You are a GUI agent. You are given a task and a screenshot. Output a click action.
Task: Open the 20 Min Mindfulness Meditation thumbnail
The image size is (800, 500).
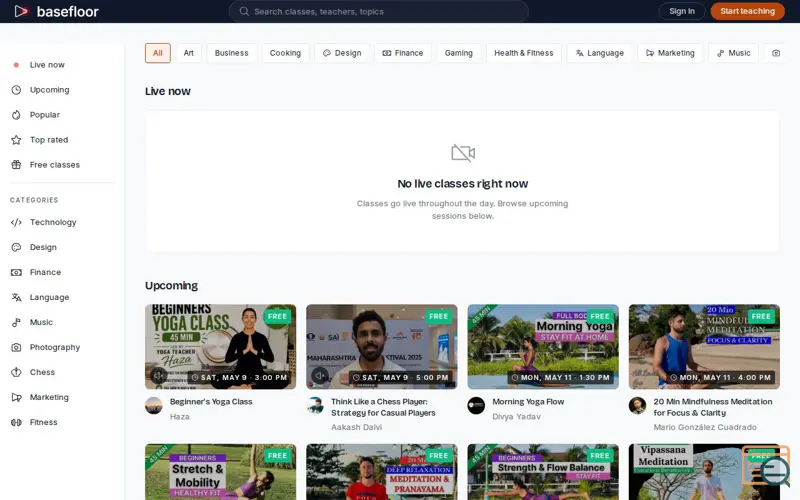click(x=704, y=347)
